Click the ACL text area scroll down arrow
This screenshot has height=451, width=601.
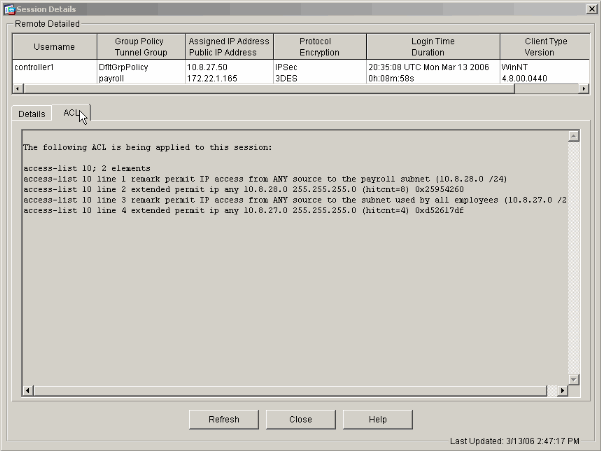pyautogui.click(x=573, y=379)
